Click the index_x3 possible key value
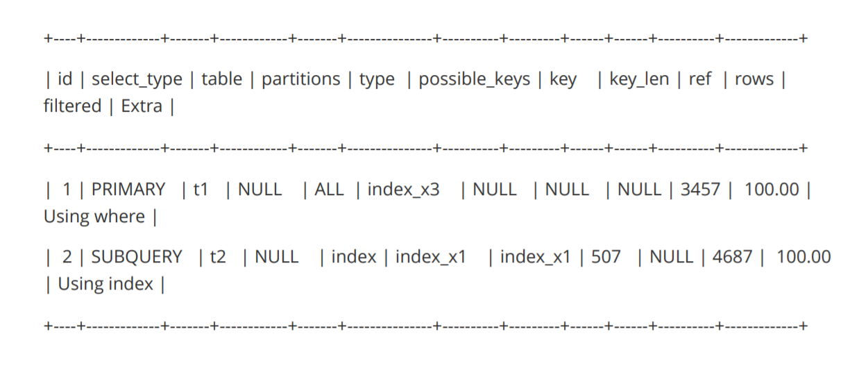This screenshot has height=368, width=868. click(x=404, y=190)
